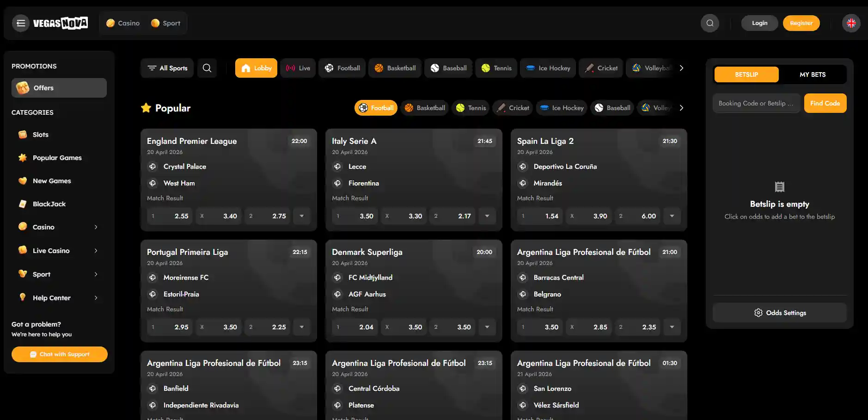Click the Login button
The height and width of the screenshot is (420, 868).
(x=759, y=23)
